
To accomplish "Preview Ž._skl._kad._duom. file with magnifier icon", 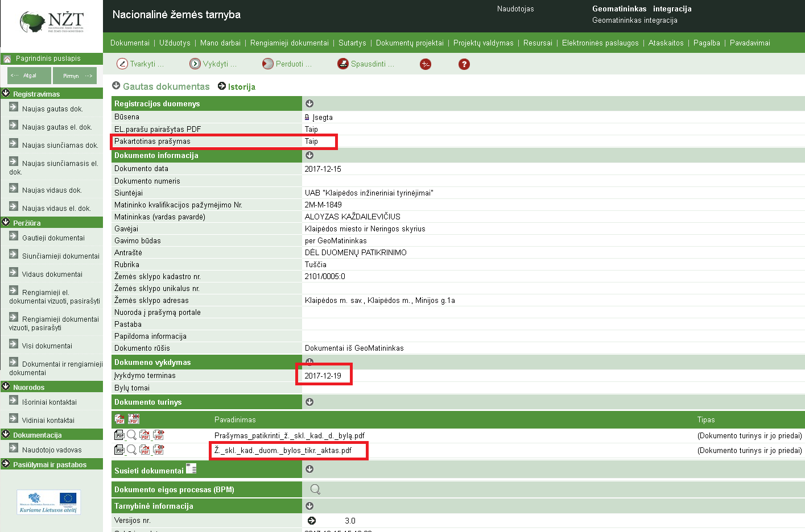I will tap(131, 450).
